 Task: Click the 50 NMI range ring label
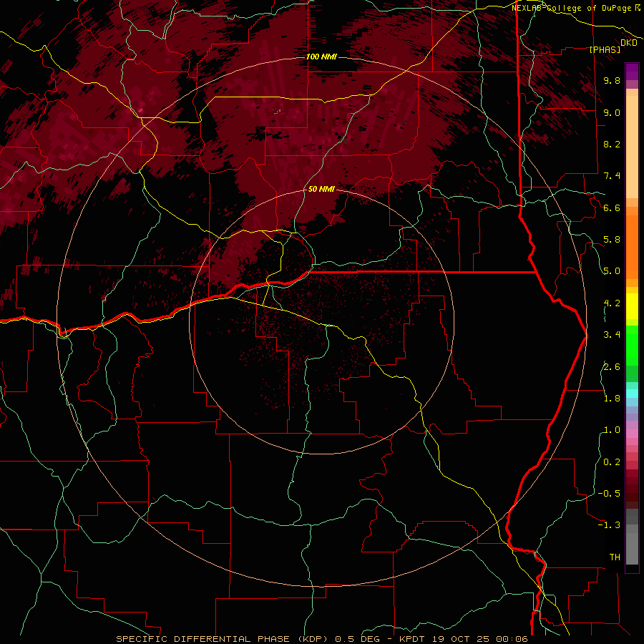pos(321,189)
